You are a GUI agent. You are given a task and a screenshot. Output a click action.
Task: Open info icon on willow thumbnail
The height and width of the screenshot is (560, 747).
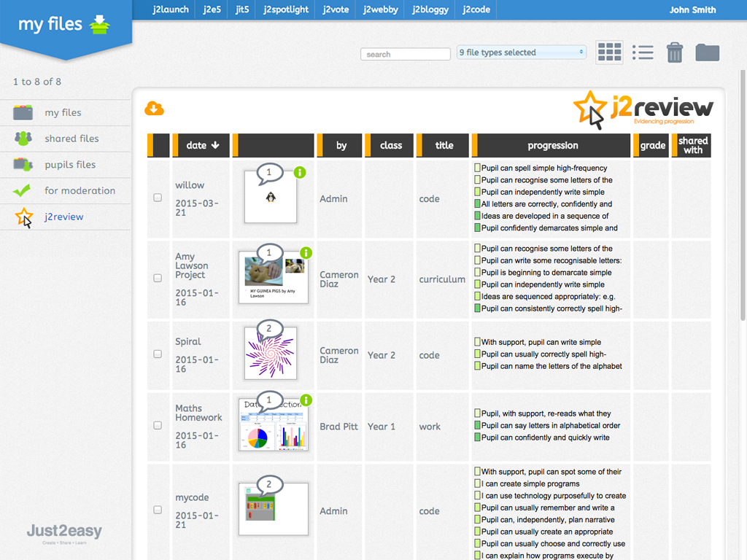point(300,173)
